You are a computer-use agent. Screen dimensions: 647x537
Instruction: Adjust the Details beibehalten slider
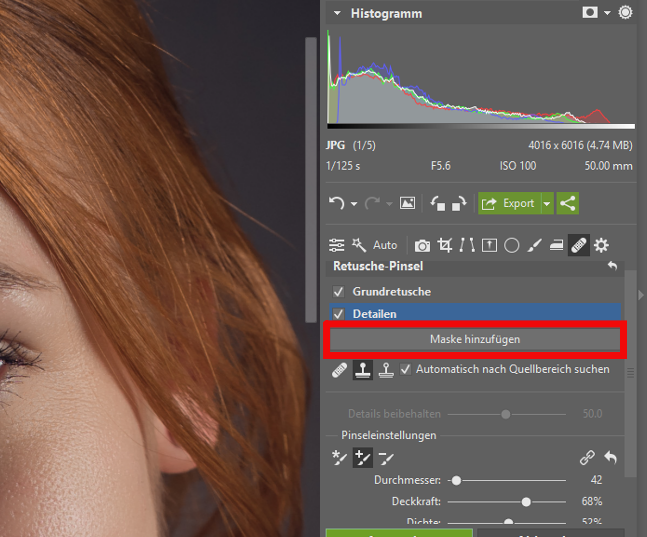click(x=505, y=414)
